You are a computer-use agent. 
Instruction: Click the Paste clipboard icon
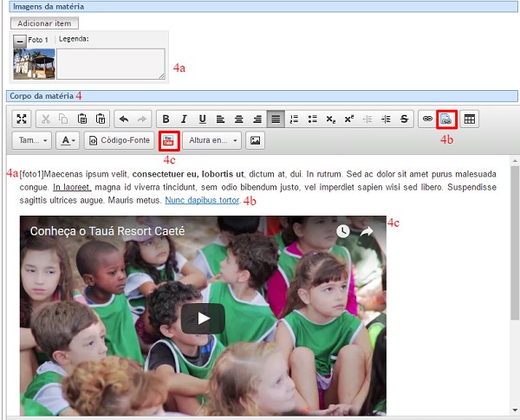[x=82, y=119]
